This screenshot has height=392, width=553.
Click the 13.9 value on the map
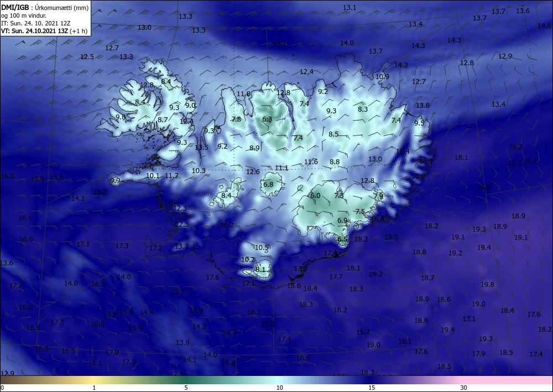[182, 342]
